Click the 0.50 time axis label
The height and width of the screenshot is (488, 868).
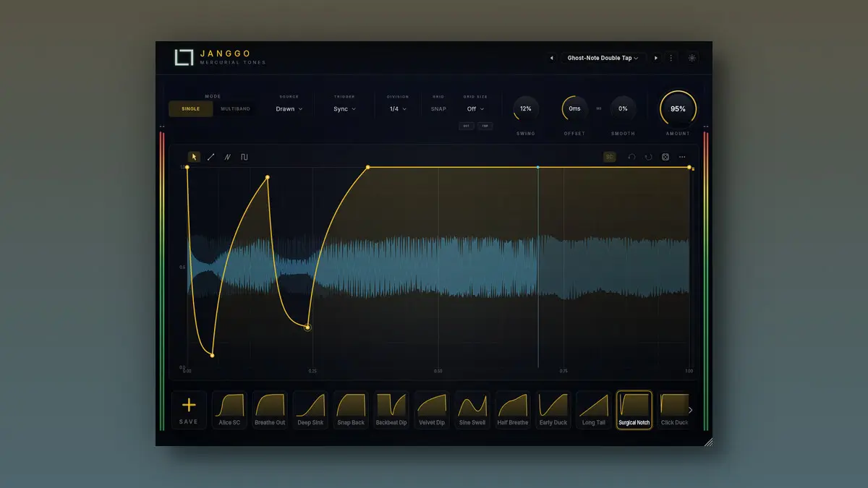438,371
